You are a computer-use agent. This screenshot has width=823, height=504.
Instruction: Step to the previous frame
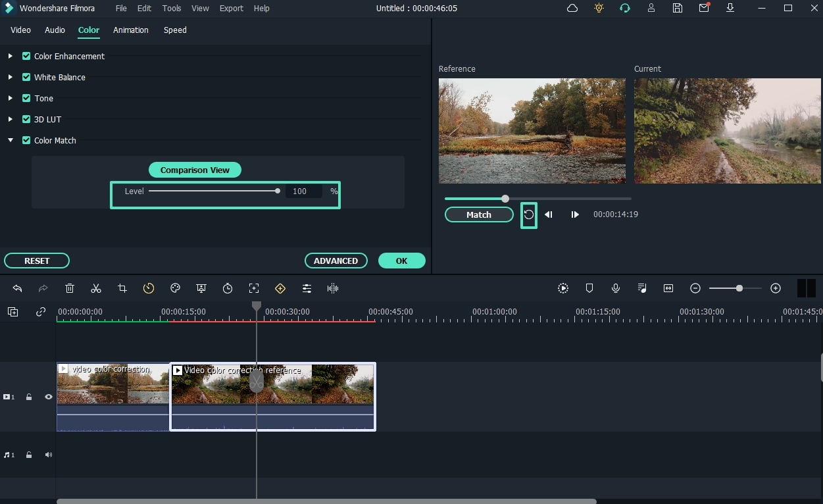point(549,214)
